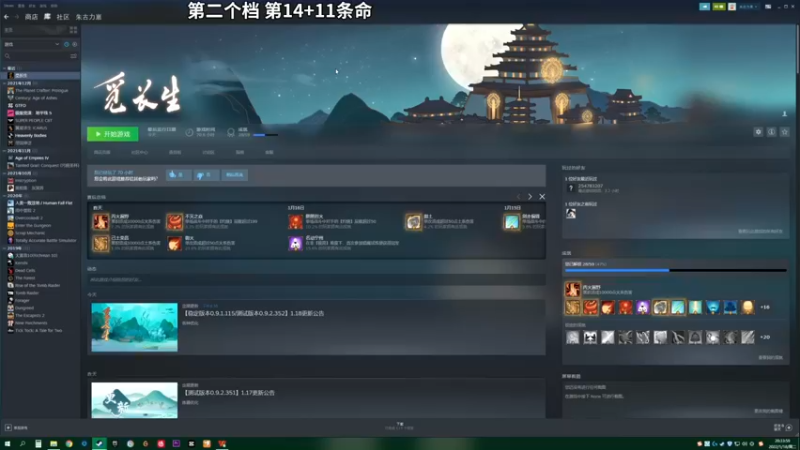Open the question mark friend avatar
This screenshot has width=800, height=450.
(571, 188)
